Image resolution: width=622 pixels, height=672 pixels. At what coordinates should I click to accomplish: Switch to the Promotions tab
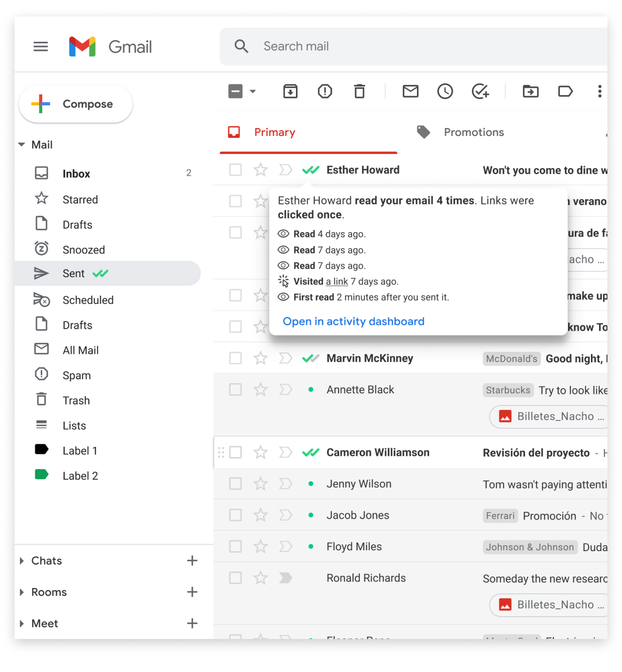click(x=460, y=132)
